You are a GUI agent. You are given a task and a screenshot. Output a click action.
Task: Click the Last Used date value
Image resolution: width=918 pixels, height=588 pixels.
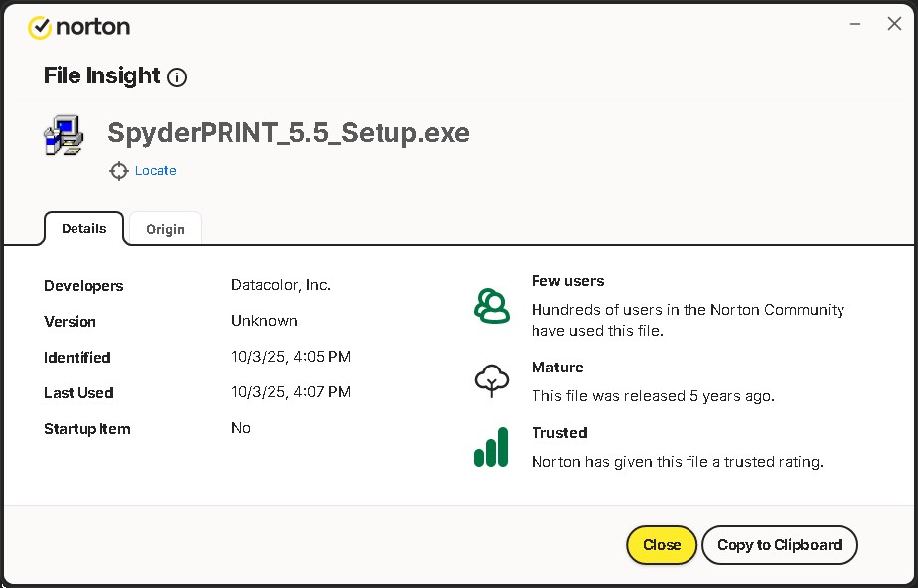pos(291,392)
